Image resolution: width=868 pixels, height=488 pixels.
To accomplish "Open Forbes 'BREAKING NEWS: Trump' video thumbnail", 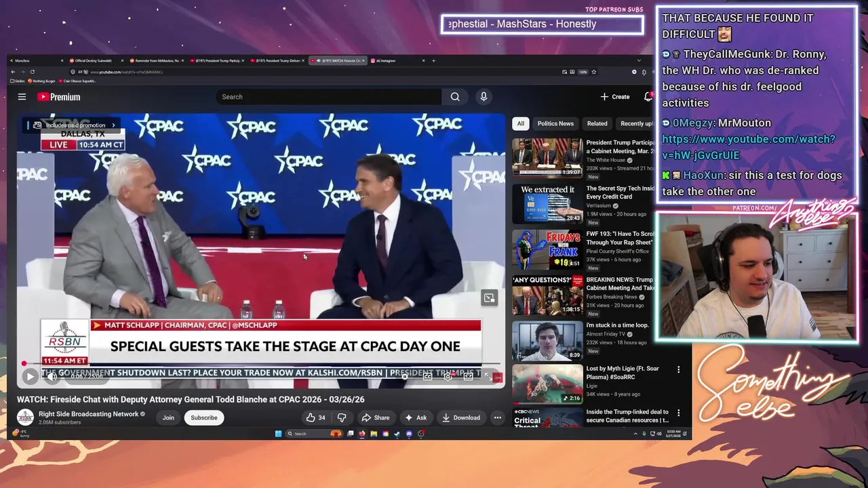I will point(547,296).
